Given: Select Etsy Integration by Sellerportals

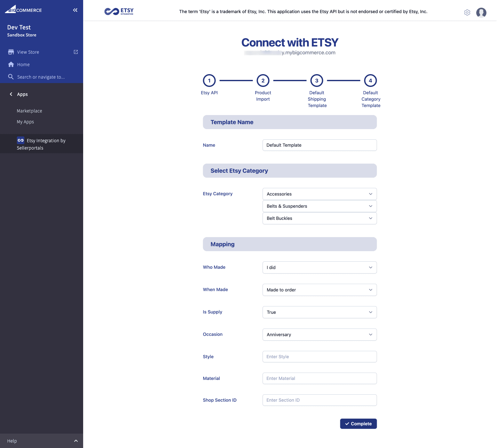Looking at the screenshot, I should [42, 144].
